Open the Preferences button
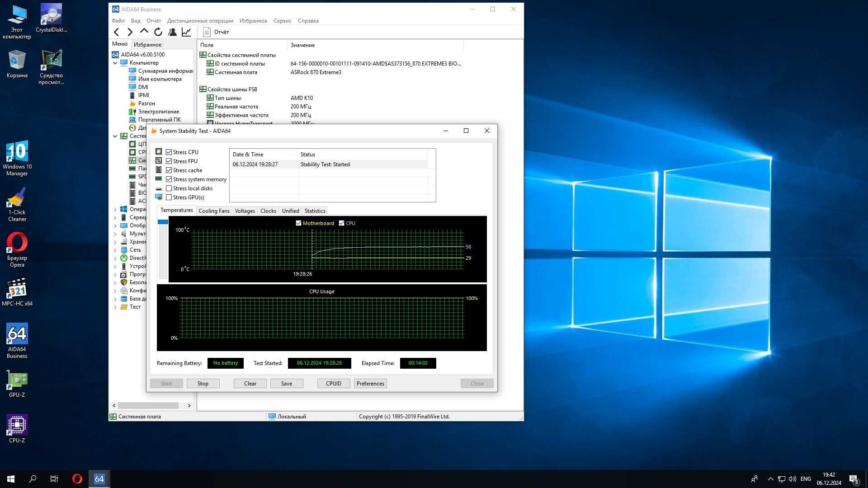This screenshot has width=868, height=488. point(370,384)
